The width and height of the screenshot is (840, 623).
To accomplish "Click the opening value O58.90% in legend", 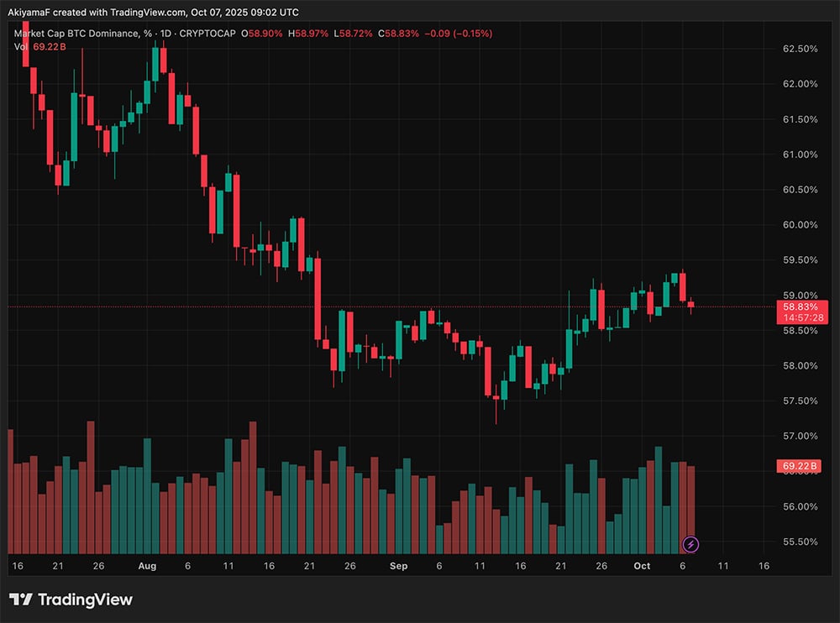I will [x=262, y=34].
